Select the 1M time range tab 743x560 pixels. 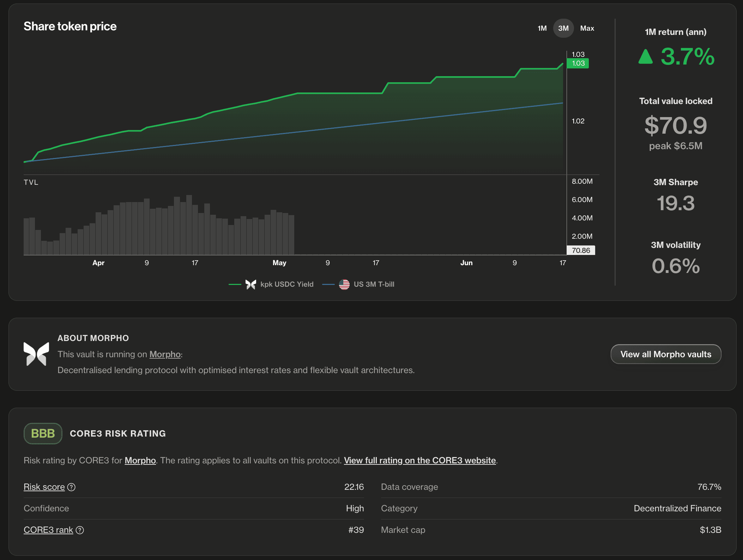point(542,28)
